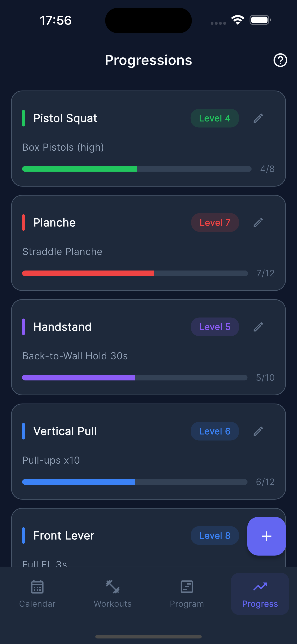Edit the Pistol Squat progression with pencil icon
Screen dimensions: 297x644
(x=259, y=118)
